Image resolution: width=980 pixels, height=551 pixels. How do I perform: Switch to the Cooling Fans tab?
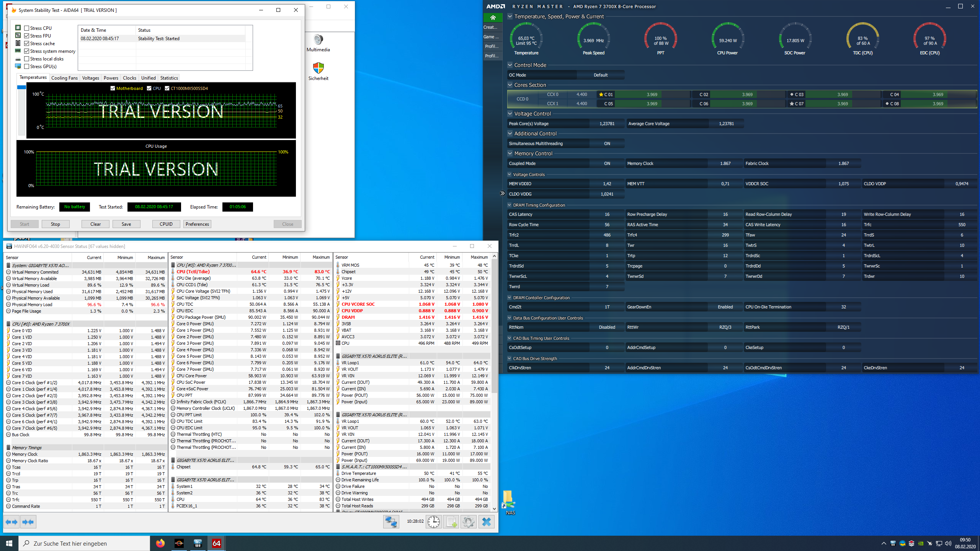click(x=64, y=78)
